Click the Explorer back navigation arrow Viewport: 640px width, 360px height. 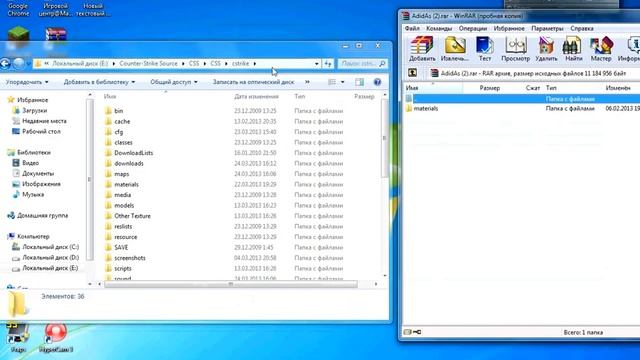coord(5,64)
